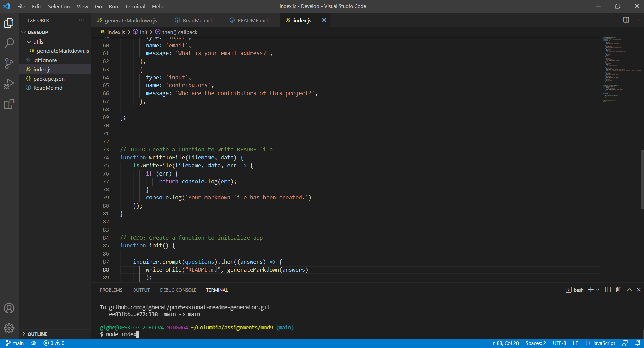644x348 pixels.
Task: Switch to generateMarkdown.js tab
Action: tap(130, 20)
